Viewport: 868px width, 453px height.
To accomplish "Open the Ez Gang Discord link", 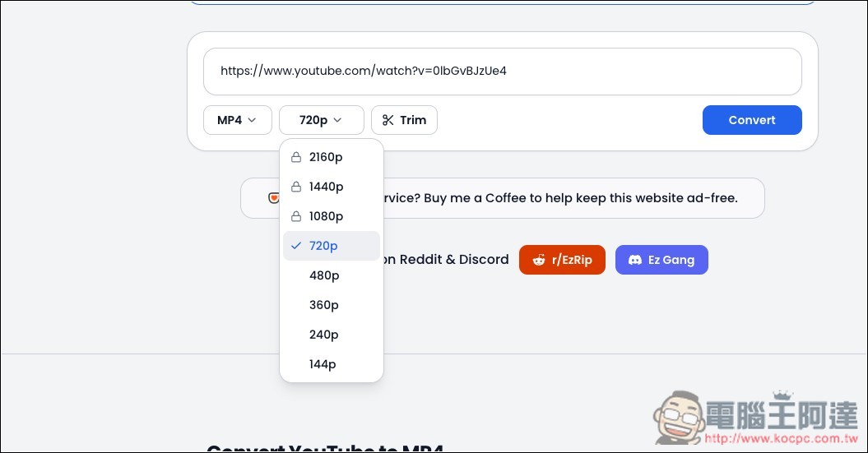I will 661,260.
